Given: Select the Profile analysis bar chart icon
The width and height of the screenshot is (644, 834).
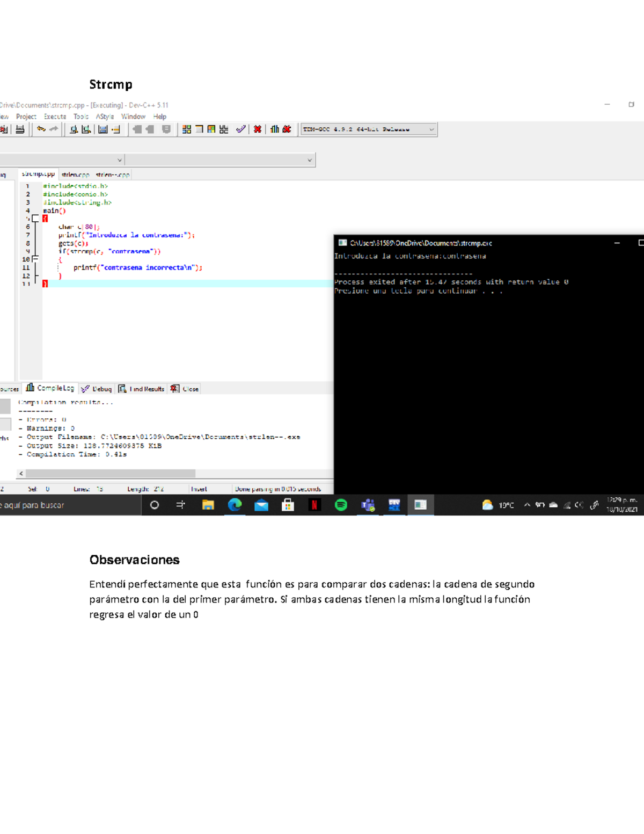Looking at the screenshot, I should point(274,129).
